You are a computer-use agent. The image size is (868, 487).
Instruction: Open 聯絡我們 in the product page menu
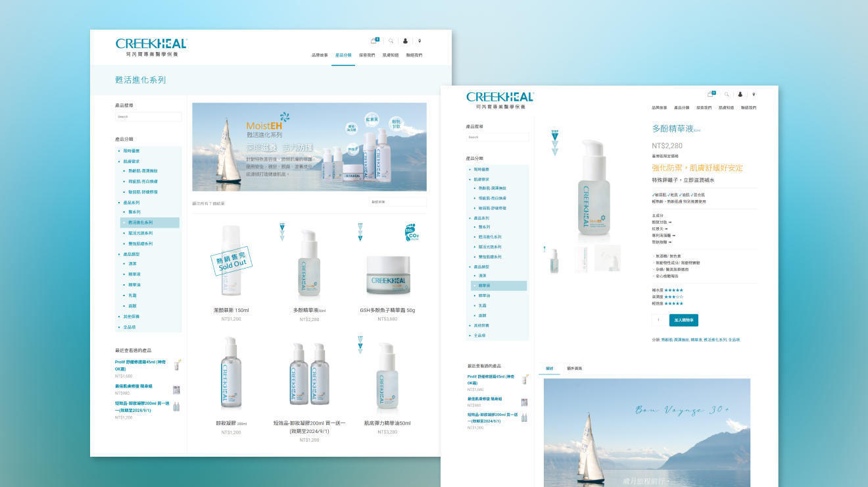[x=748, y=107]
